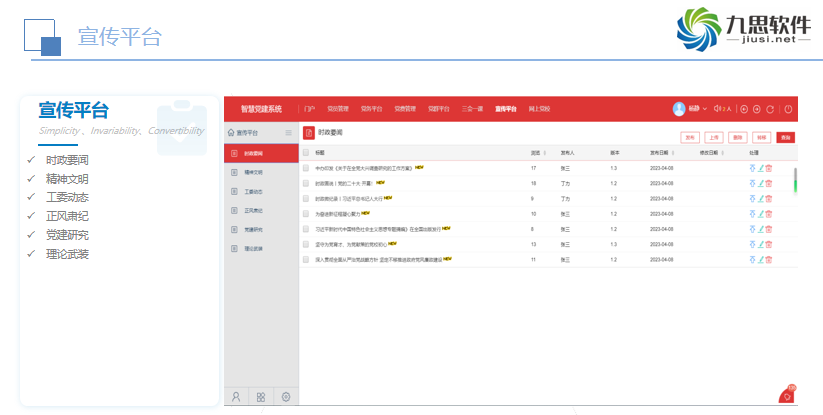Image resolution: width=823 pixels, height=415 pixels.
Task: Check the row with 13 views
Action: tap(306, 244)
